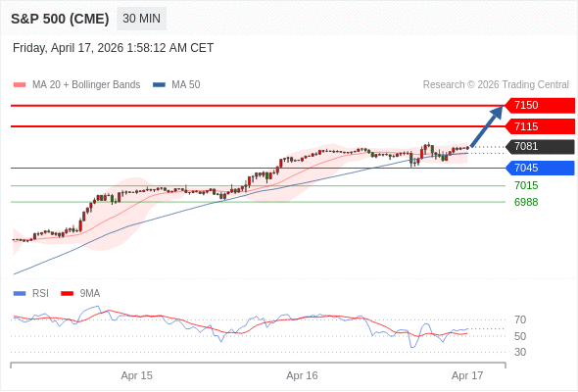Select the Apr 16 date axis label
This screenshot has width=578, height=392.
pyautogui.click(x=302, y=375)
